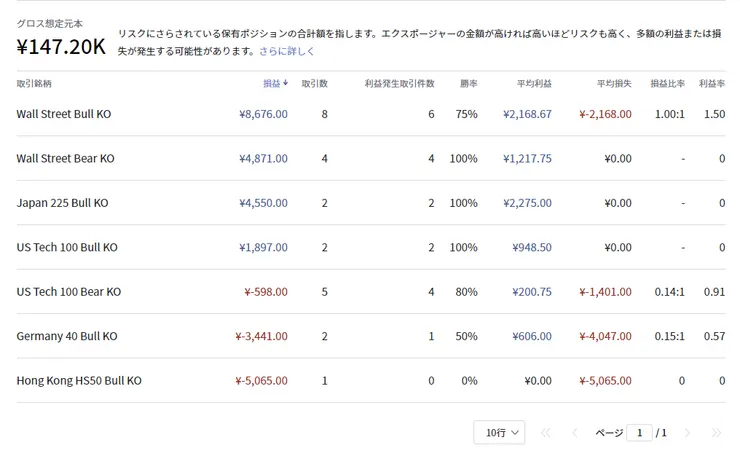This screenshot has width=740, height=456.
Task: Sort by the 利益発生取引件数 column header
Action: 399,83
